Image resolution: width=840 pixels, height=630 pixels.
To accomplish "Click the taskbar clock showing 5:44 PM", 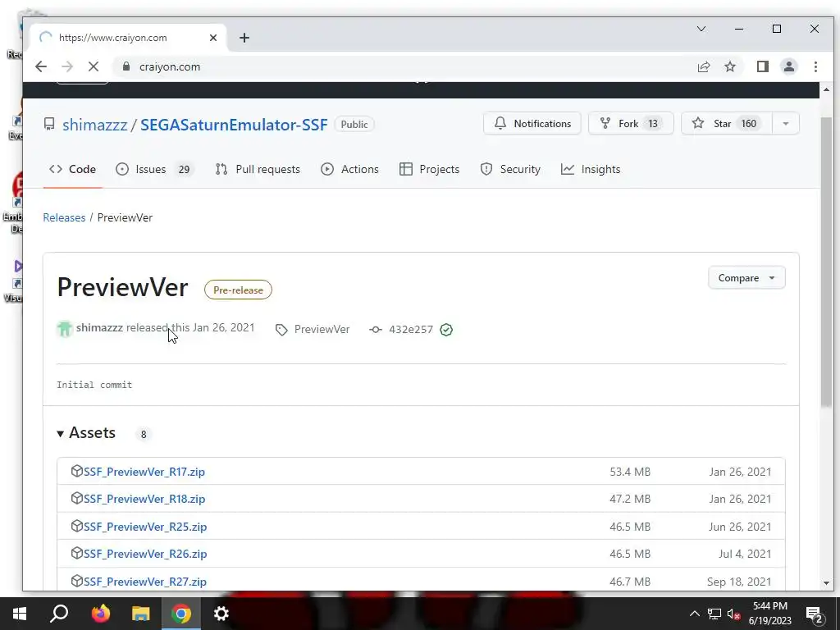I will (769, 614).
